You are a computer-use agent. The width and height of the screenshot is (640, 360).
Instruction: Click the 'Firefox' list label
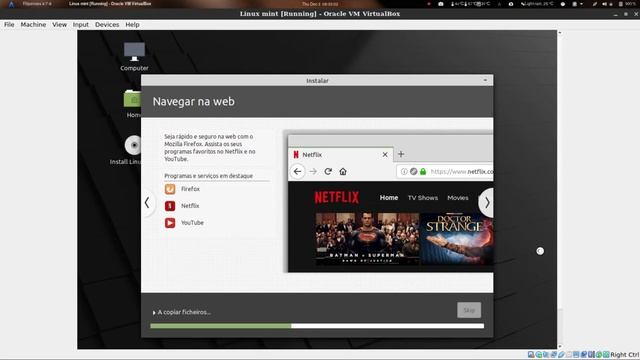coord(190,189)
